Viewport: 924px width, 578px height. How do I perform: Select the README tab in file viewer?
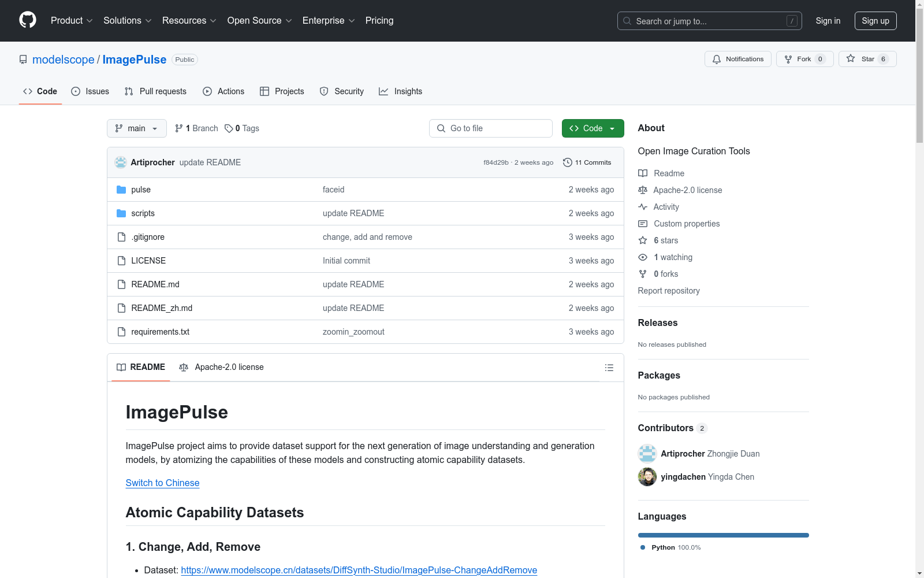[x=141, y=367]
